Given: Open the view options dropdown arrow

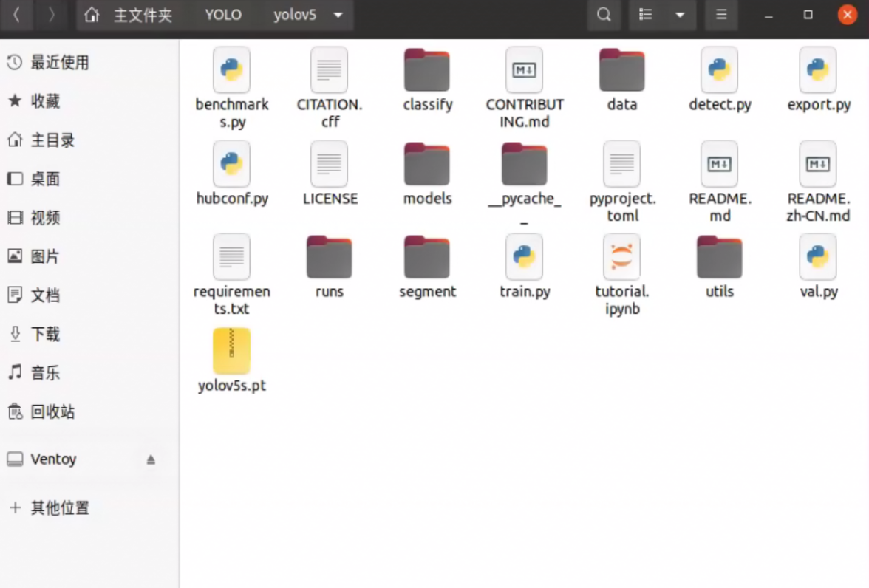Looking at the screenshot, I should 680,15.
